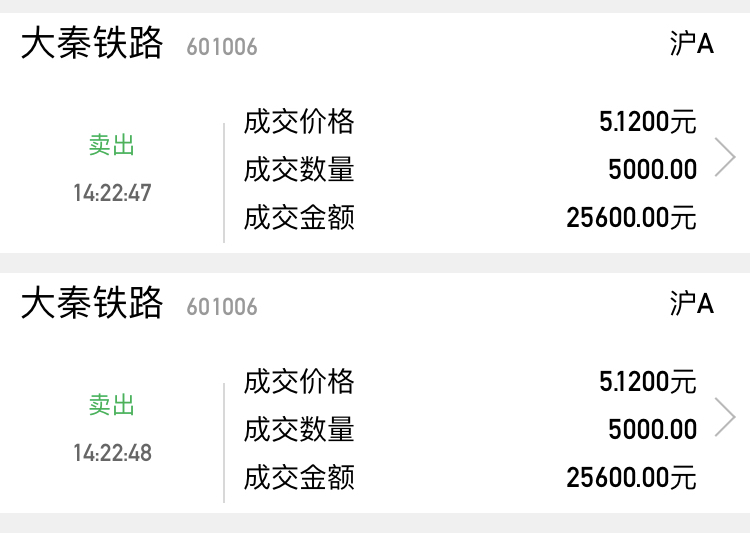The width and height of the screenshot is (750, 537).
Task: Click the 沪A market tag of the 14:22:47 trade
Action: coord(692,44)
